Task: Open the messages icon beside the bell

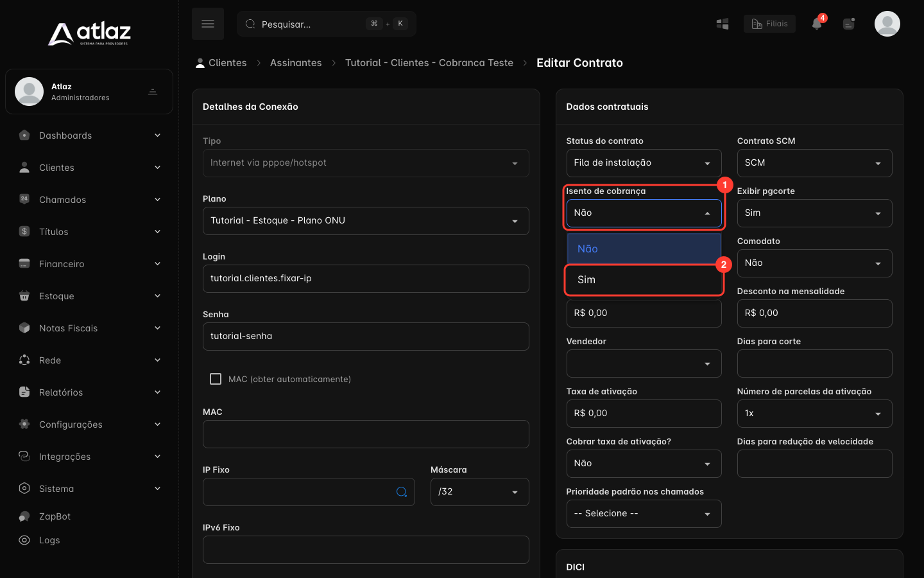Action: pos(849,24)
